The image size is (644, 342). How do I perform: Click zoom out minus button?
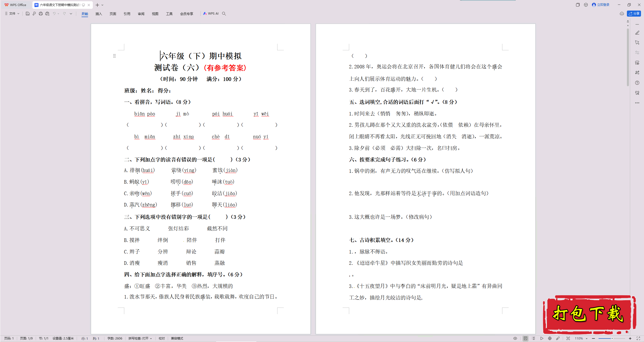coord(593,338)
